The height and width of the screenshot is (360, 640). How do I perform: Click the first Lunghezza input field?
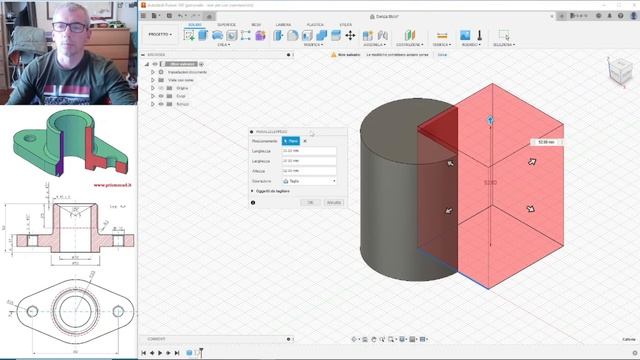[309, 151]
